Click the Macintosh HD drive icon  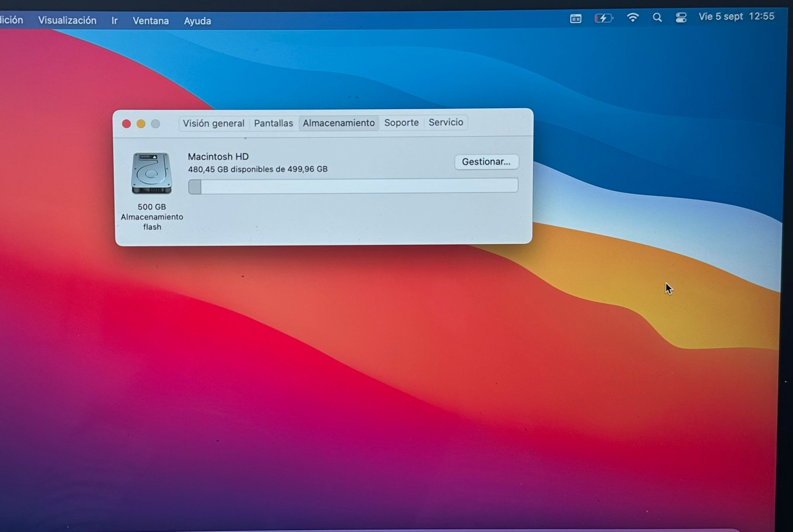pyautogui.click(x=151, y=173)
